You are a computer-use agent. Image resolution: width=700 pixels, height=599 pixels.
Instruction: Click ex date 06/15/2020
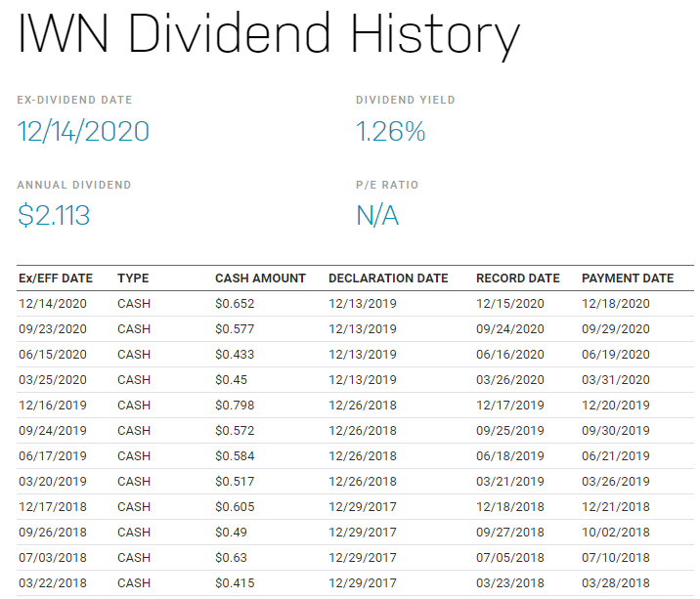click(53, 355)
